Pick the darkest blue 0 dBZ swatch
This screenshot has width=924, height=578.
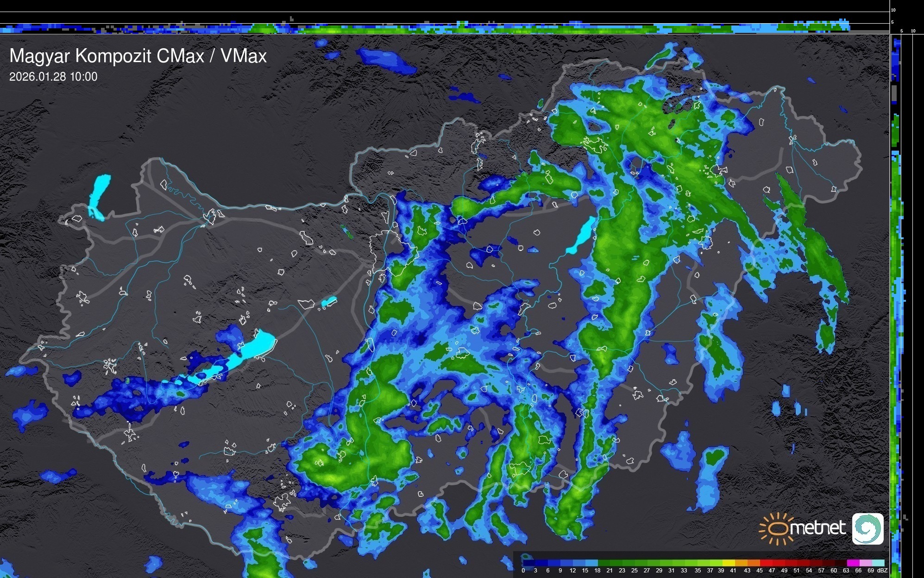click(529, 563)
